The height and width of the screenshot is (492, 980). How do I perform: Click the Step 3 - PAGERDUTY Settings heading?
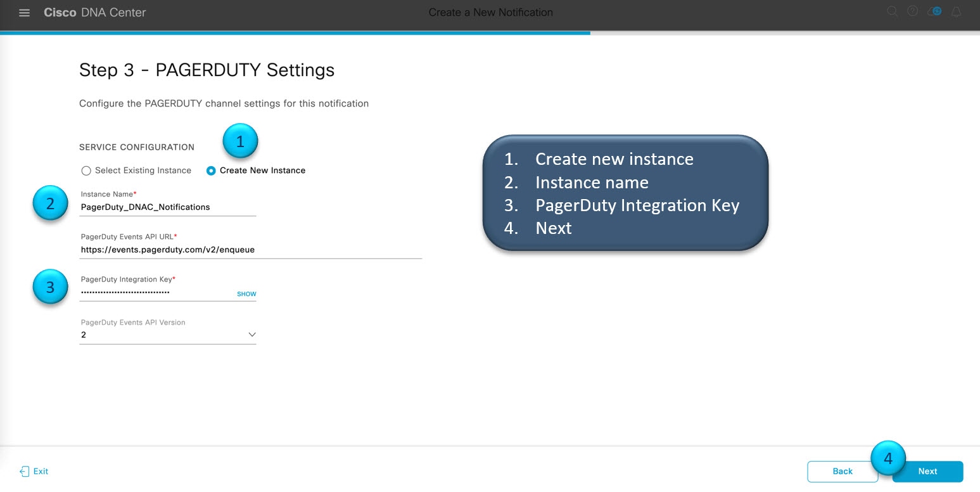point(207,70)
